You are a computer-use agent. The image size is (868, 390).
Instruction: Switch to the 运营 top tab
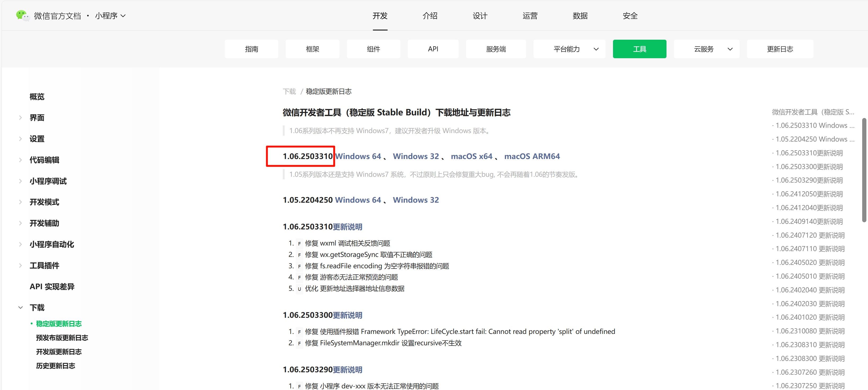530,16
